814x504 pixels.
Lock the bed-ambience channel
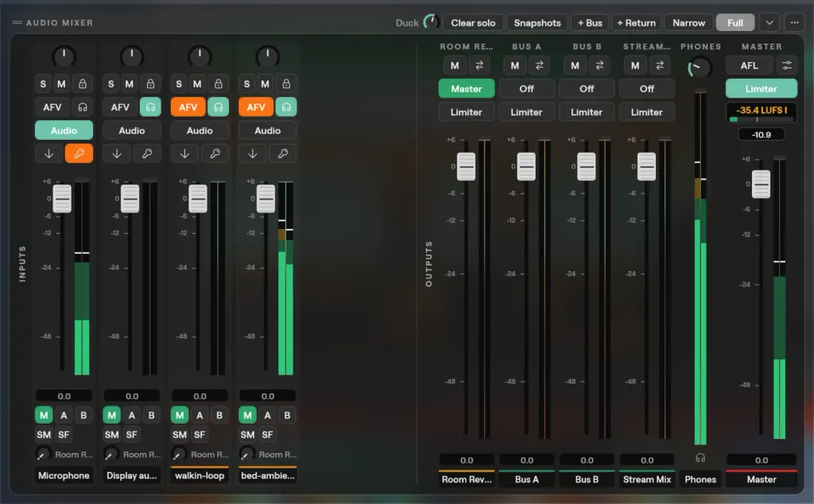pos(286,83)
